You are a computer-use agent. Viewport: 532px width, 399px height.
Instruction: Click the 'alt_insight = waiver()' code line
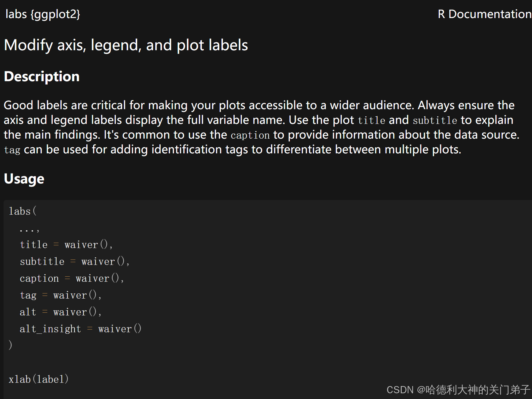tap(81, 329)
